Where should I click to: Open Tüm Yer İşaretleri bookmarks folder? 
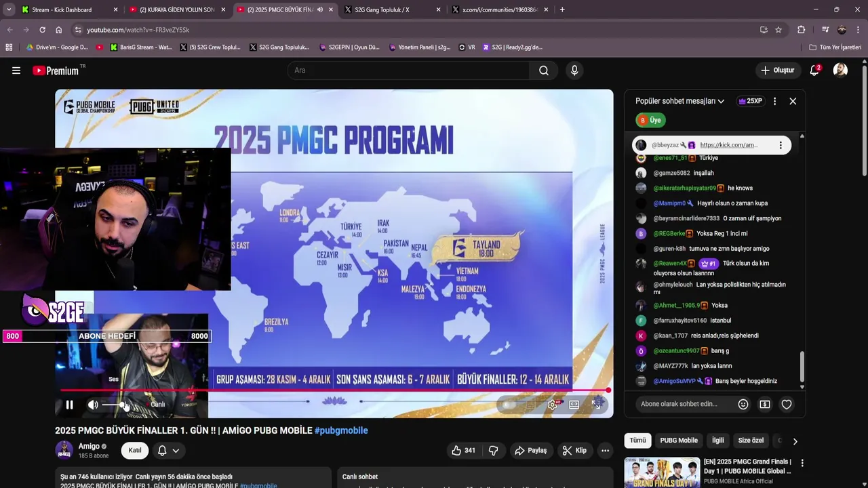pyautogui.click(x=835, y=47)
